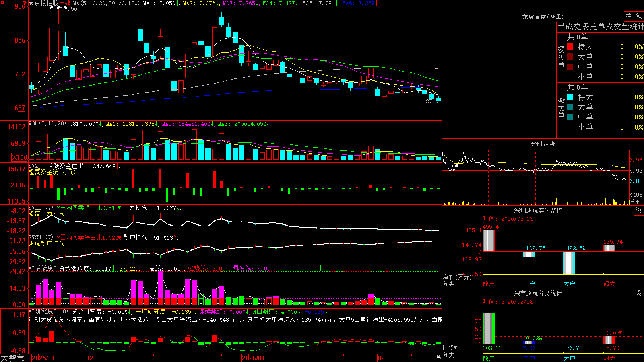Click the 设 settings button of 深圳超赢实时监控
Screen dimensions: 644x362
[x=639, y=210]
